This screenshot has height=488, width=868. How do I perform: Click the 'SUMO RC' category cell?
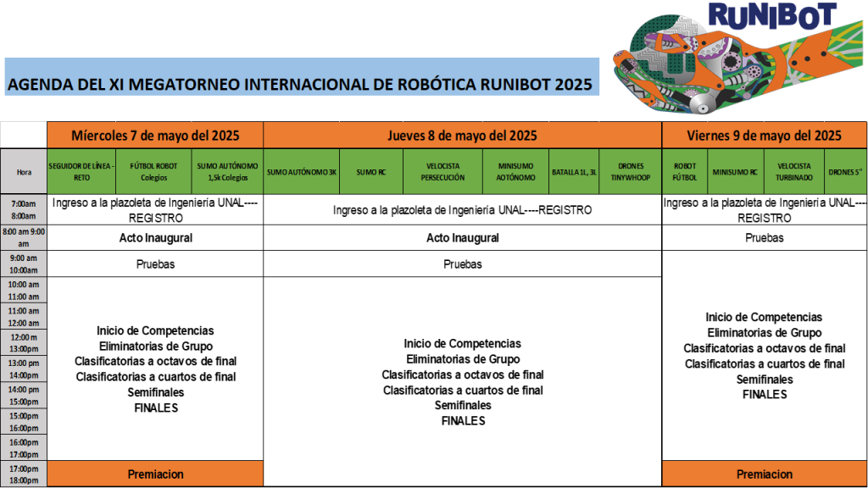tap(371, 172)
